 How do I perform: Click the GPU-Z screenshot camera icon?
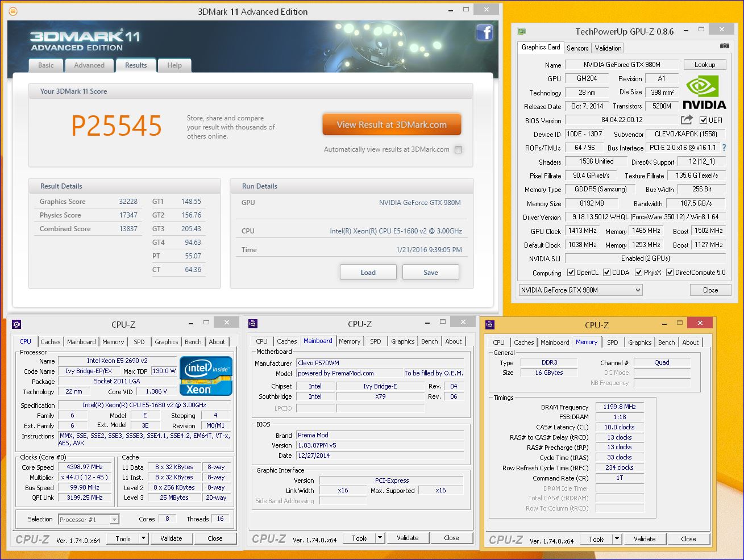tap(724, 46)
